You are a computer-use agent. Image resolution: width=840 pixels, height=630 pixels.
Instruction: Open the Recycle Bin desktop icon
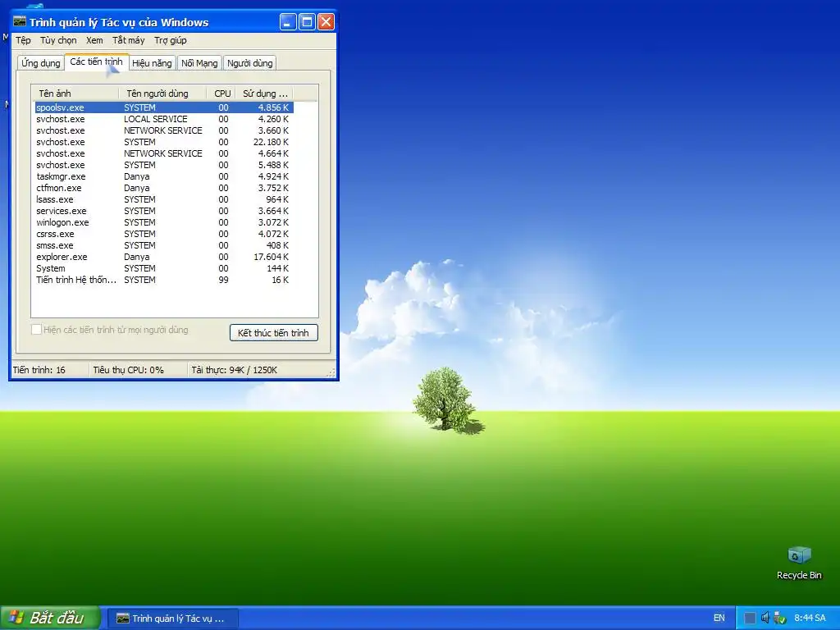point(799,563)
